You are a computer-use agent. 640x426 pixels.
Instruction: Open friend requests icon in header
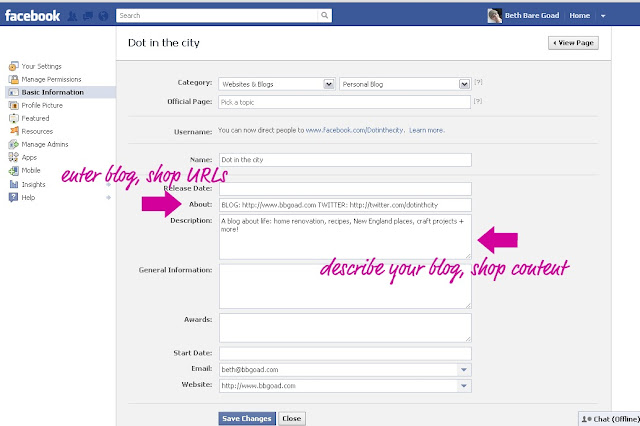point(72,16)
